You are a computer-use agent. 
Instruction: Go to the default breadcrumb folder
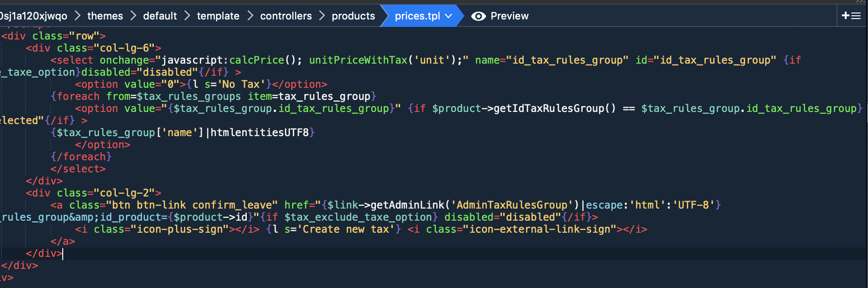point(160,16)
